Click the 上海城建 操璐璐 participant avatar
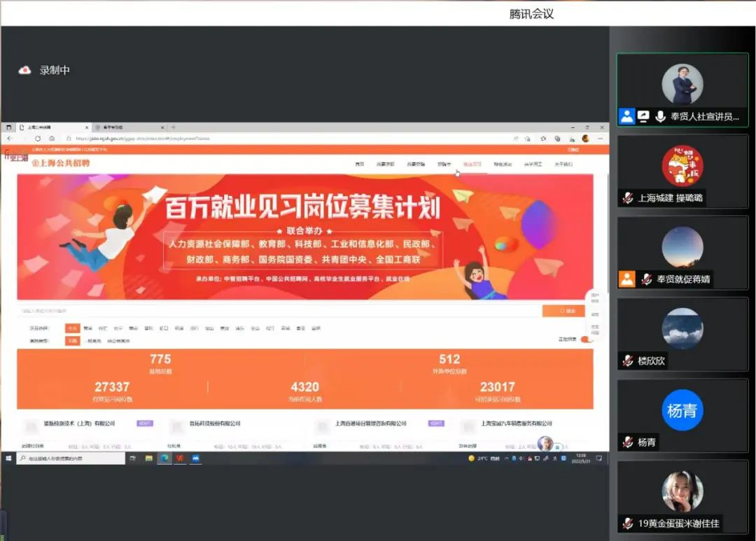This screenshot has width=756, height=541. (x=682, y=165)
